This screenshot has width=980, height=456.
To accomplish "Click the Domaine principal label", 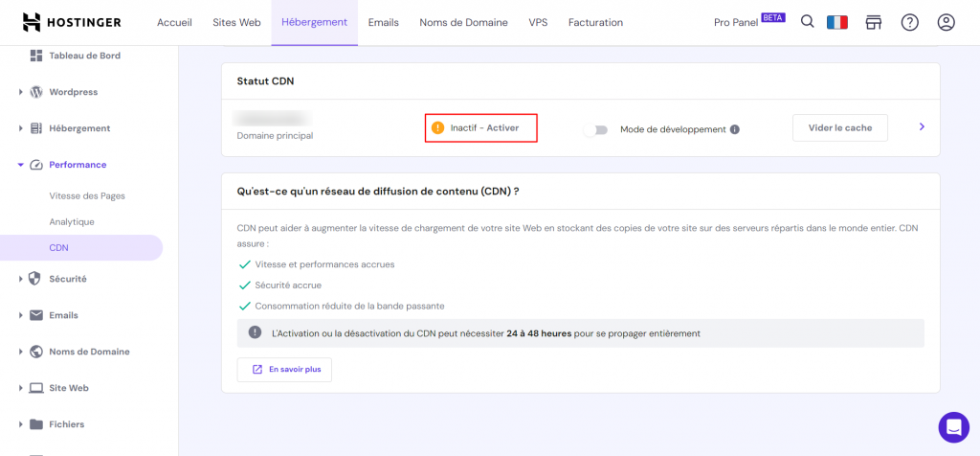I will pyautogui.click(x=275, y=136).
